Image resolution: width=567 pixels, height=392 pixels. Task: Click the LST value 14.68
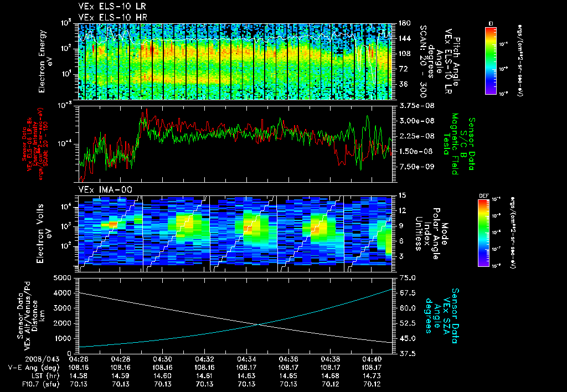click(330, 376)
